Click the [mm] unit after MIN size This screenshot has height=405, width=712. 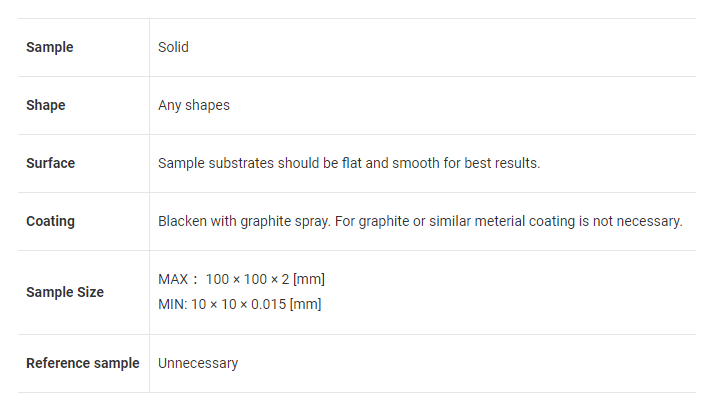(x=305, y=304)
